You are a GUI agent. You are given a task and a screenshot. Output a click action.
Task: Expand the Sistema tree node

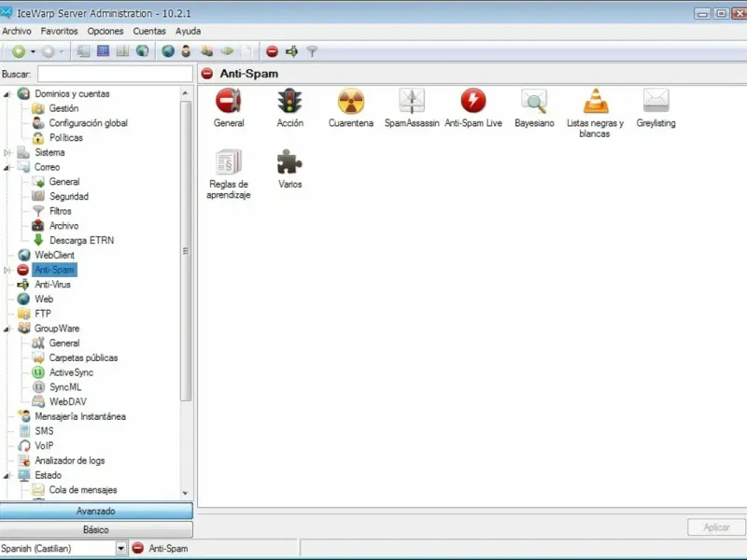pos(7,153)
